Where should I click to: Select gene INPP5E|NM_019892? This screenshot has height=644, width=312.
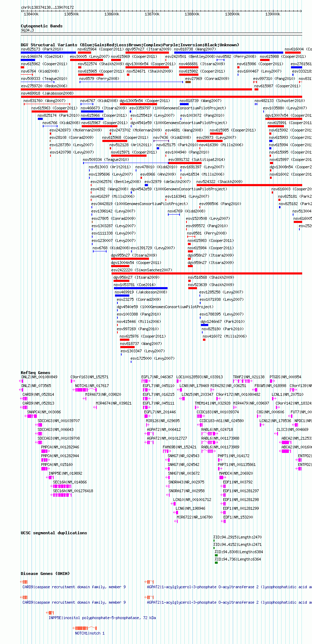point(66,473)
